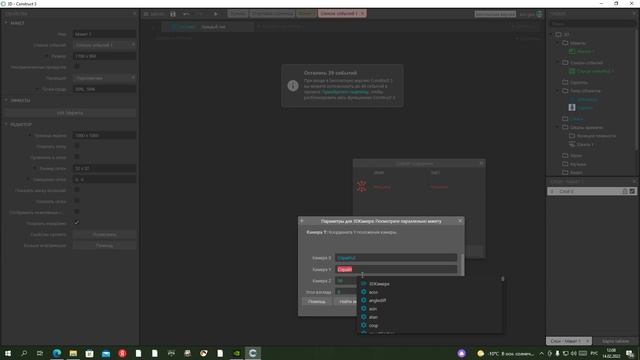The height and width of the screenshot is (360, 640).
Task: Go back using the dialog arrow
Action: pyautogui.click(x=302, y=221)
